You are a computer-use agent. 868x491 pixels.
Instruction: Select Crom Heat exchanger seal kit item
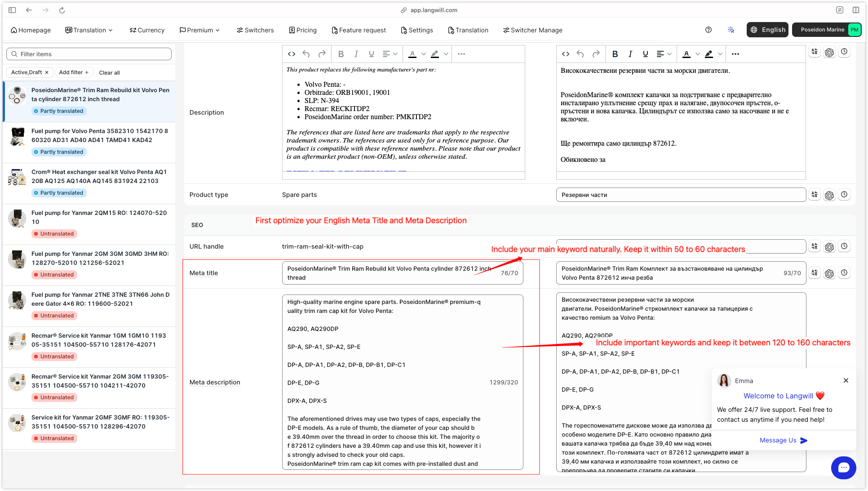[x=89, y=183]
